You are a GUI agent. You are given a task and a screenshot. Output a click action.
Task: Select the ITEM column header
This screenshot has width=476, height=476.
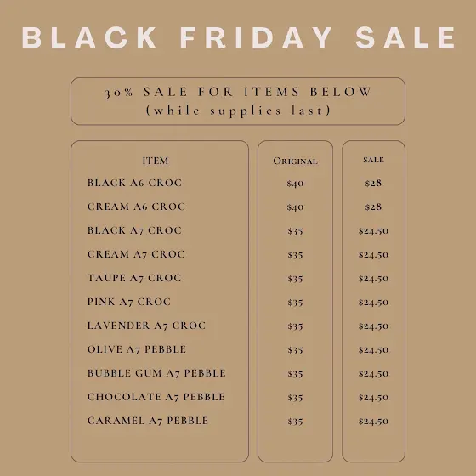tap(156, 161)
